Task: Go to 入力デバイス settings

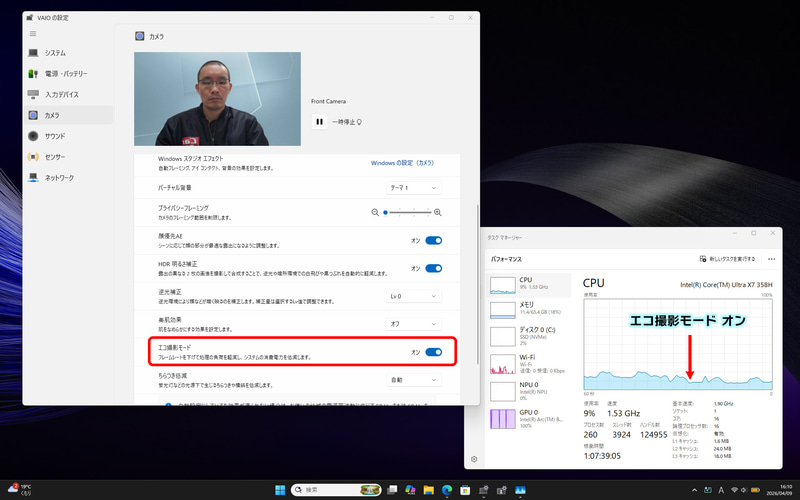Action: [68, 95]
